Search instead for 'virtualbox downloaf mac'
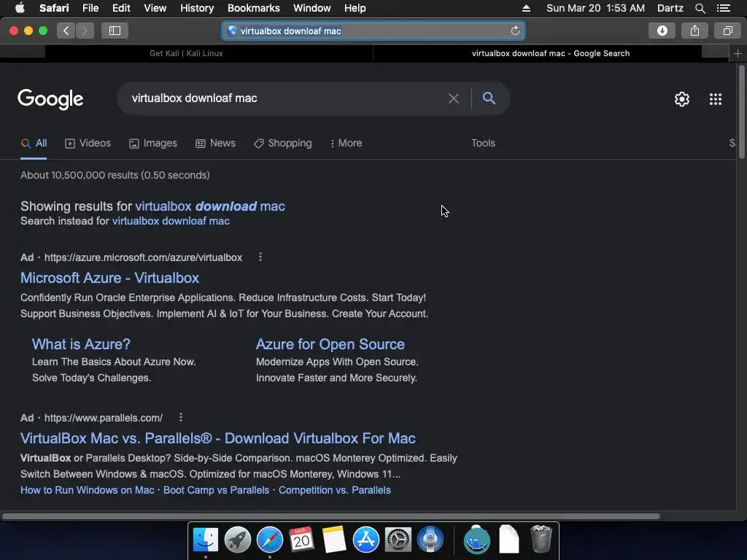 [x=171, y=221]
